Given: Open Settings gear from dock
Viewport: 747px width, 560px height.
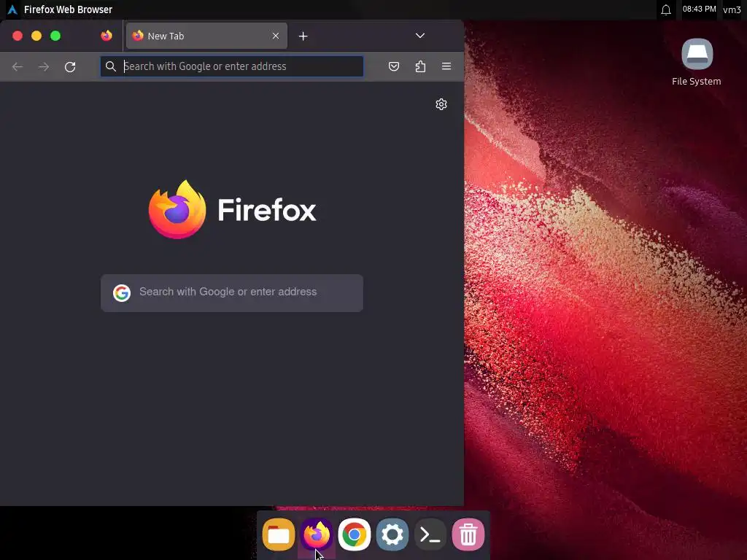Looking at the screenshot, I should pyautogui.click(x=392, y=534).
